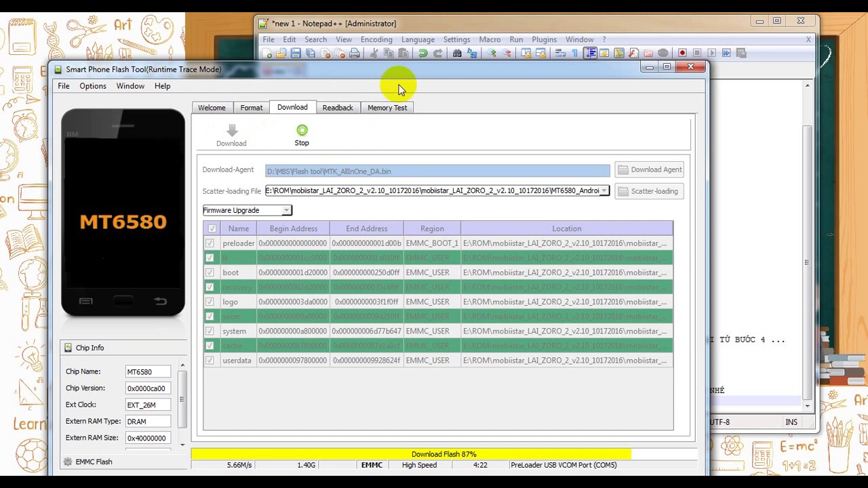The width and height of the screenshot is (868, 488).
Task: Click the Find binoculars icon in Notepad++
Action: 457,53
